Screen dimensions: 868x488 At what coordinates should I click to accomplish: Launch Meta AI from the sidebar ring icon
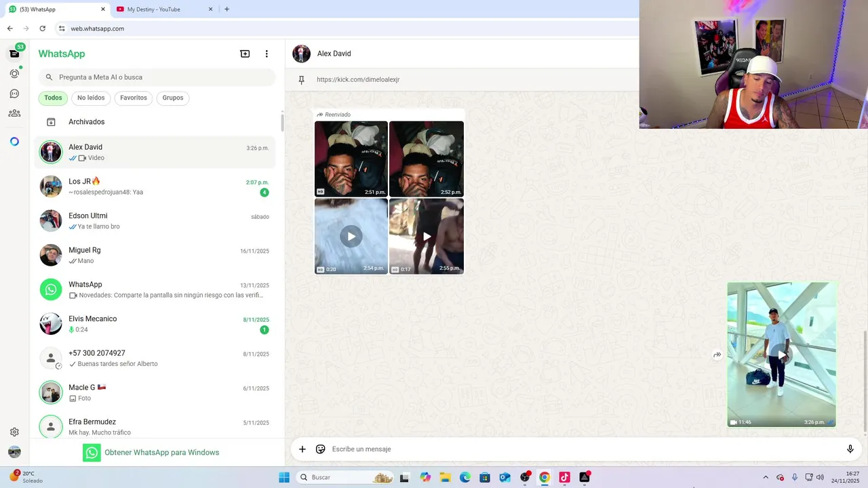tap(14, 142)
